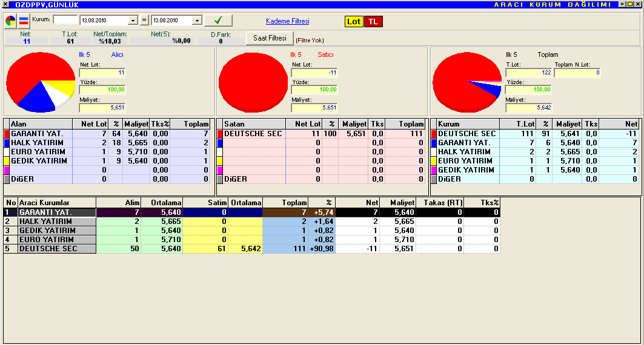This screenshot has height=345, width=644.
Task: Select the DEUTSCHE SEC row in bottom table
Action: [x=57, y=249]
